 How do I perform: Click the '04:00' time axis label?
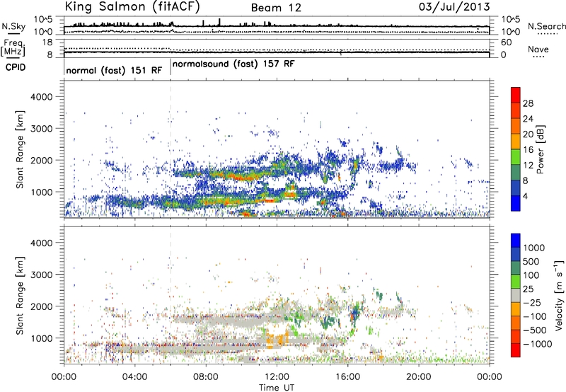click(x=134, y=377)
